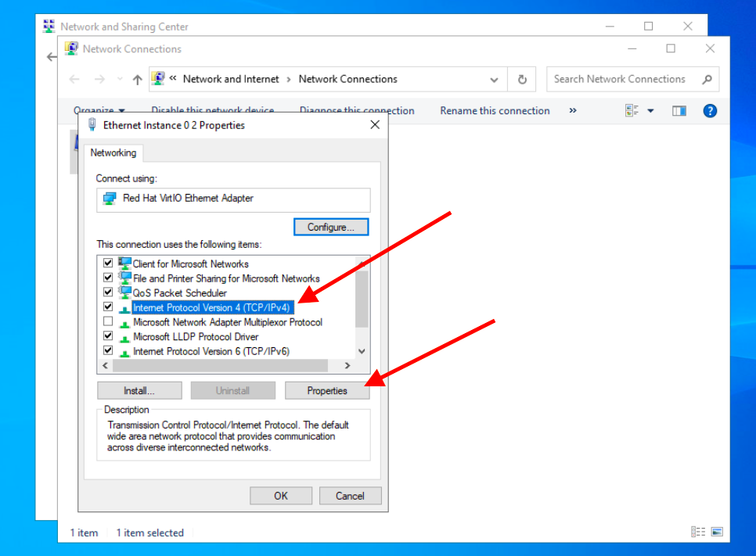756x556 pixels.
Task: Click Disable this network device
Action: (213, 111)
